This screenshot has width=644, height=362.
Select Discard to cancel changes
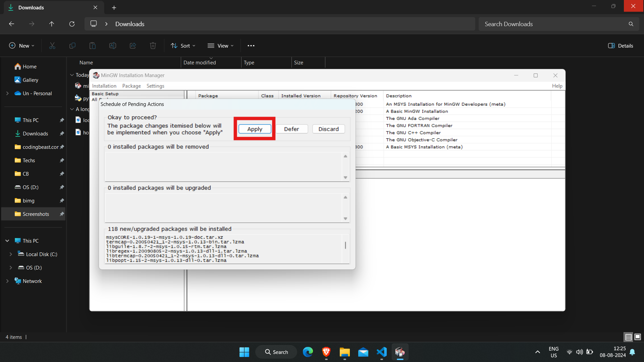(x=328, y=129)
